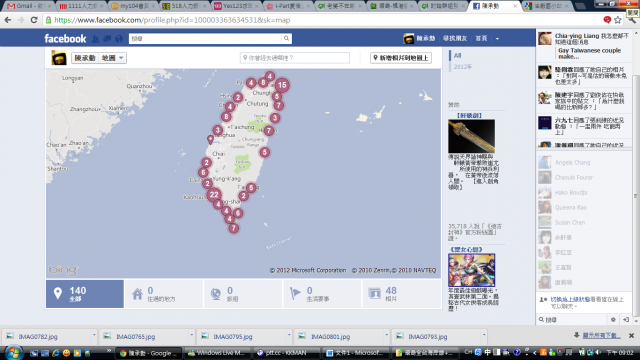Screen dimensions: 640x360
Task: Click map cluster marker numbered 22
Action: [x=214, y=195]
